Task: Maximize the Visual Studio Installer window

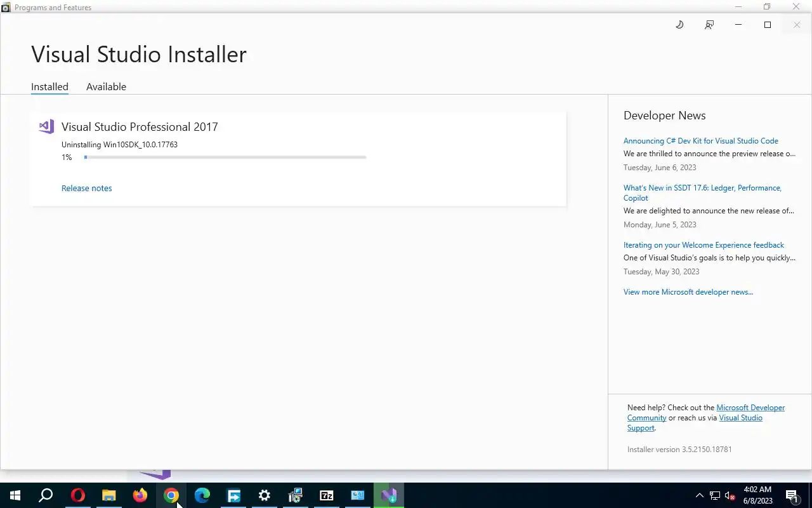Action: (x=768, y=25)
